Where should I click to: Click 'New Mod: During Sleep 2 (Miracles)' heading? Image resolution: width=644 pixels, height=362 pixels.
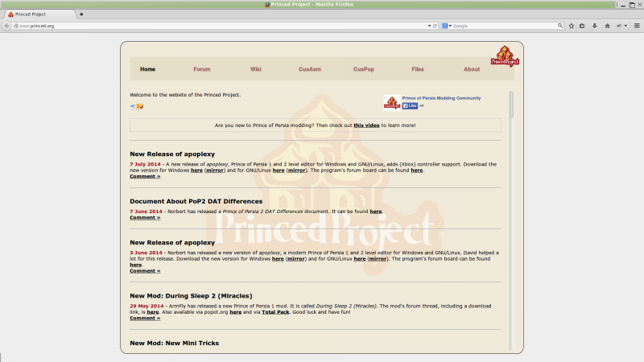pyautogui.click(x=191, y=296)
